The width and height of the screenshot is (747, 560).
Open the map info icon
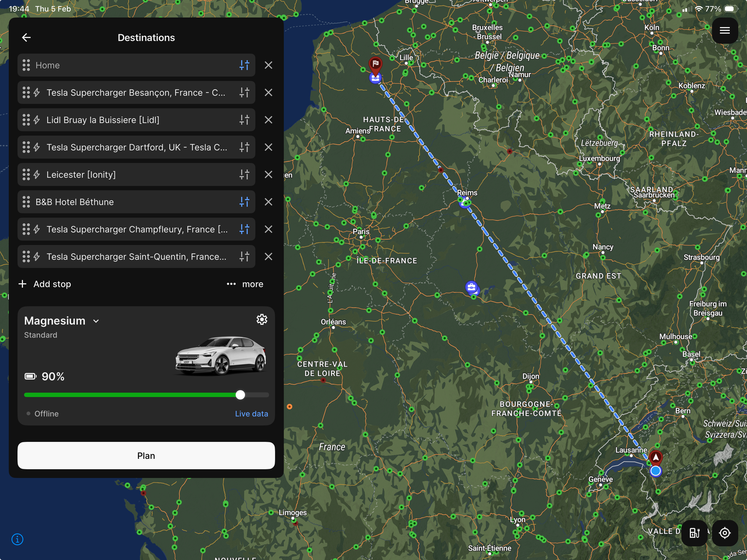point(17,539)
